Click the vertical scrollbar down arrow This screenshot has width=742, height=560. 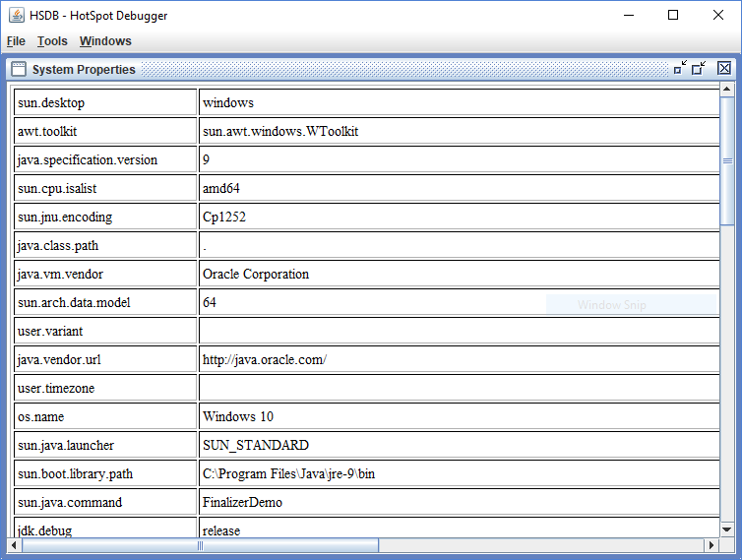[x=727, y=529]
